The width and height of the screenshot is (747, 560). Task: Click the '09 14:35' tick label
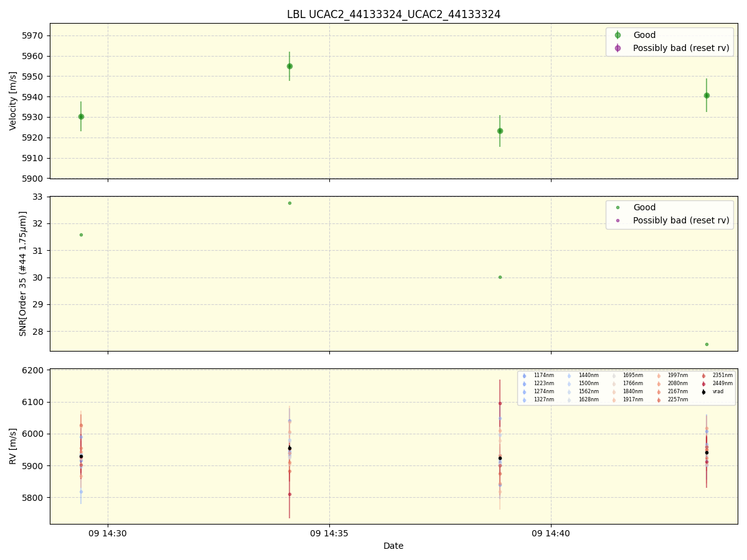tap(329, 533)
